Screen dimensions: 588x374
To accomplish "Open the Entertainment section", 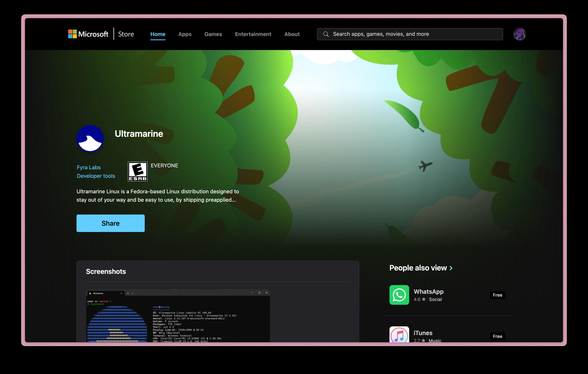I will [x=253, y=34].
